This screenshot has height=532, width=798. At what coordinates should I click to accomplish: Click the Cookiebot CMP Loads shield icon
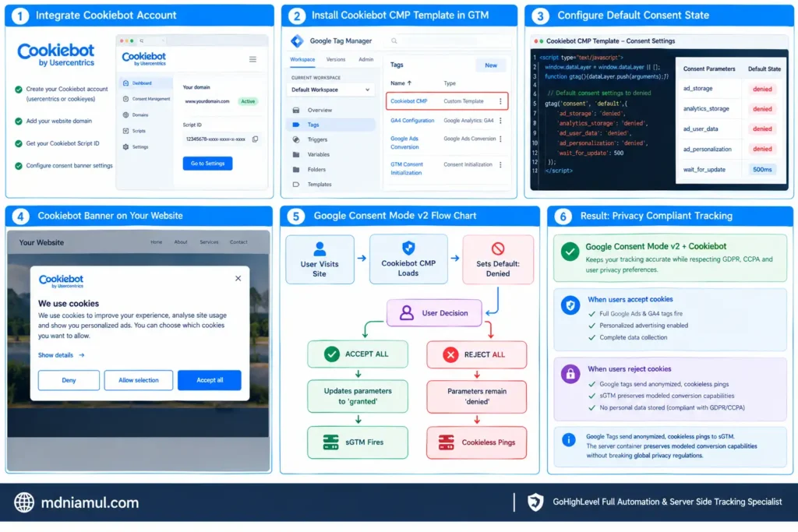click(408, 248)
